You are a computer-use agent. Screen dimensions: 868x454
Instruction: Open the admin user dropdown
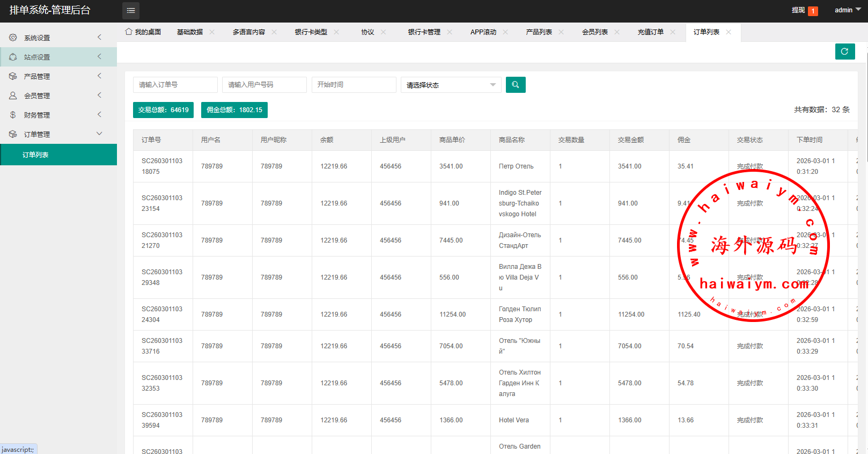[848, 10]
